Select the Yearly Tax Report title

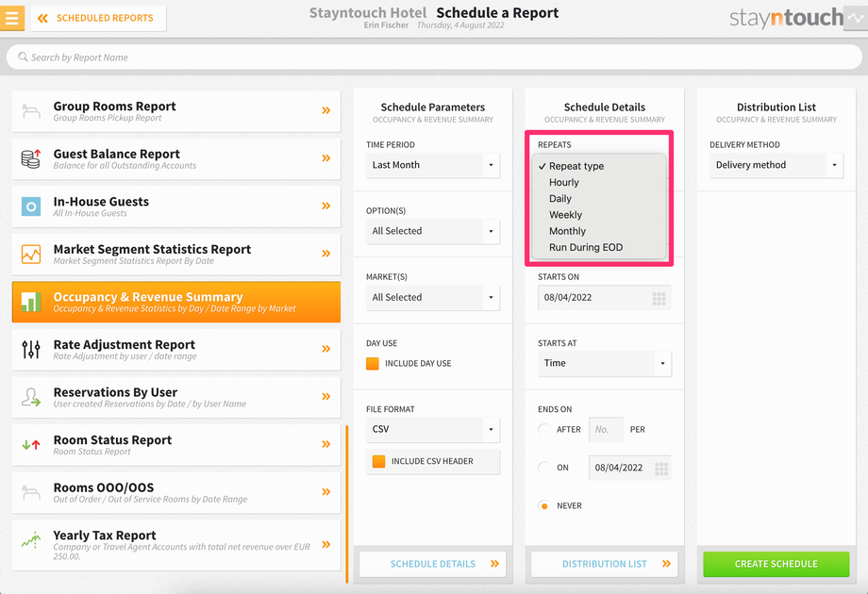(x=105, y=536)
